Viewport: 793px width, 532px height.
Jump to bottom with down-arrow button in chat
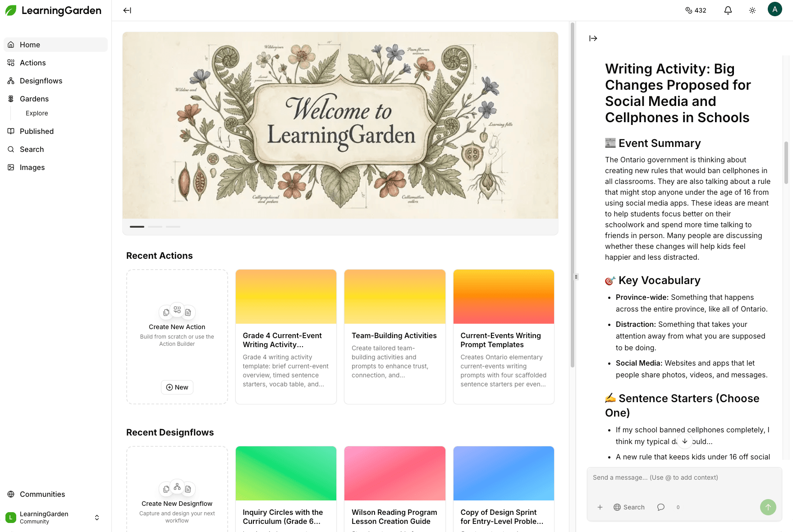(685, 441)
